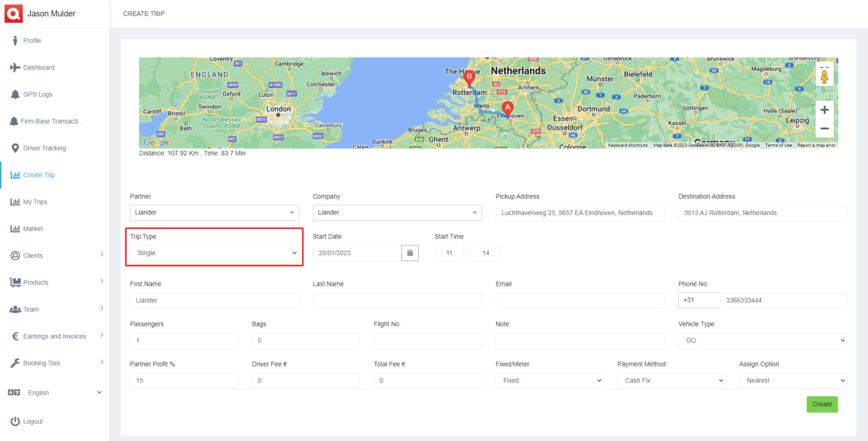868x441 pixels.
Task: Click the red app logo top left
Action: 12,13
